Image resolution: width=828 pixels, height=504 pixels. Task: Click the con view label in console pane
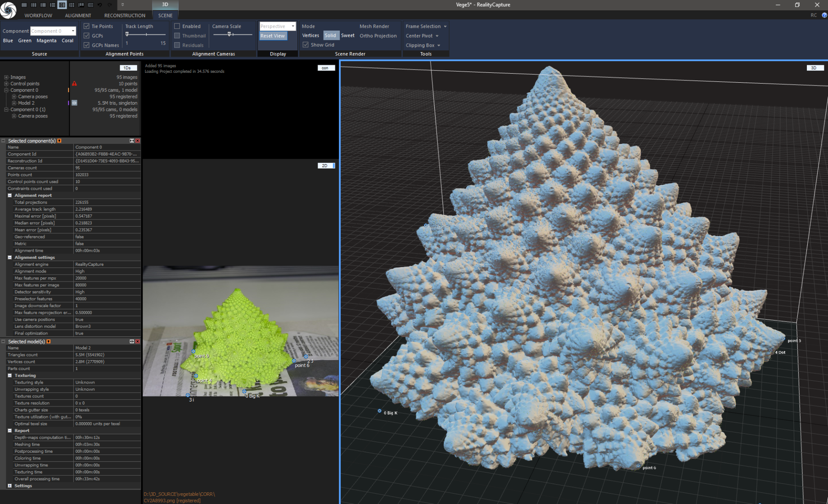326,68
